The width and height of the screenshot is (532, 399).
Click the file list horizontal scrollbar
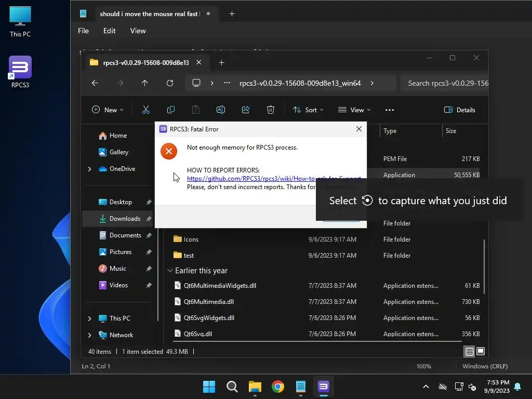click(x=317, y=341)
